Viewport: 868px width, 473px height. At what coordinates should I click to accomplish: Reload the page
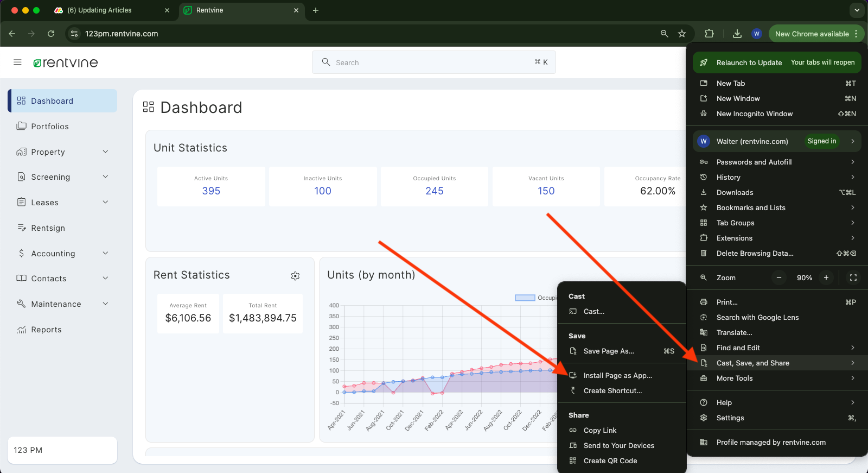click(51, 34)
